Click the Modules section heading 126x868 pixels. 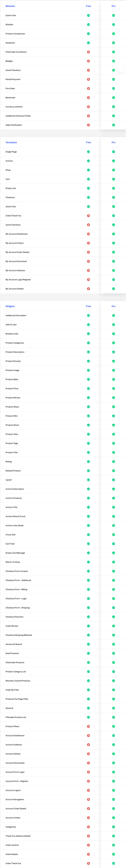pos(10,6)
